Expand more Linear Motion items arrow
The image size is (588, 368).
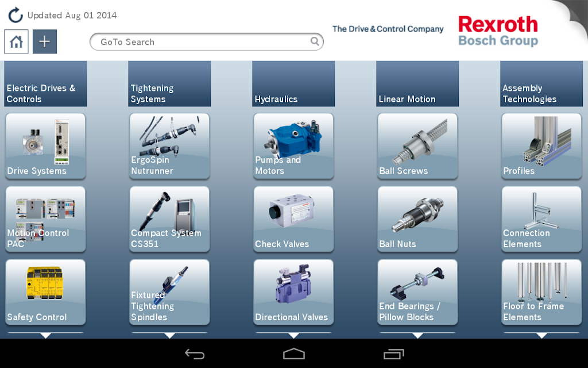point(417,335)
